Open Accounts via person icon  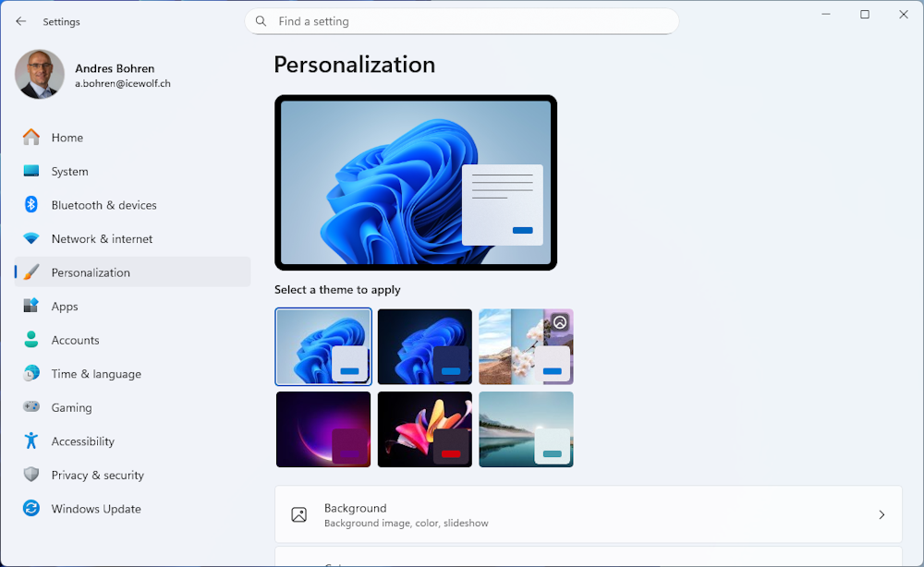pos(31,340)
